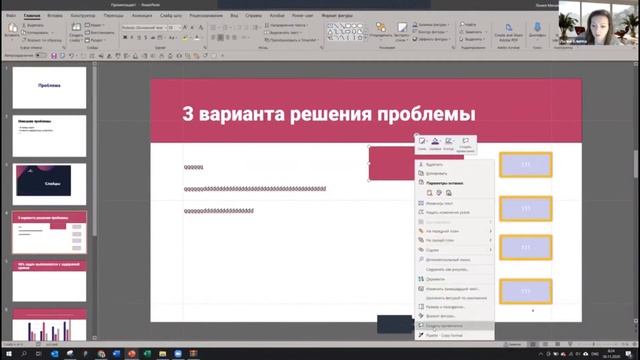
Task: Open the Text Direction (Направление текста) dropdown
Action: [x=286, y=25]
